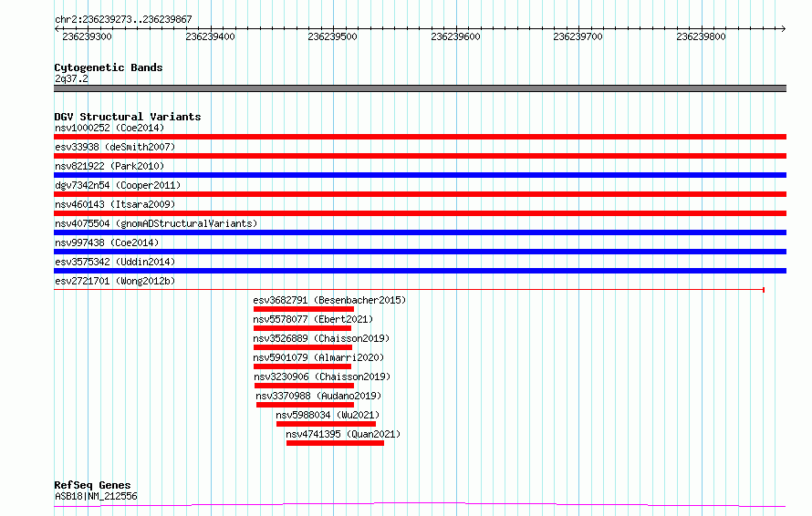Click the nsv997438 (Coe2014) blue bar
Viewport: 812px width, 516px height.
coord(420,252)
